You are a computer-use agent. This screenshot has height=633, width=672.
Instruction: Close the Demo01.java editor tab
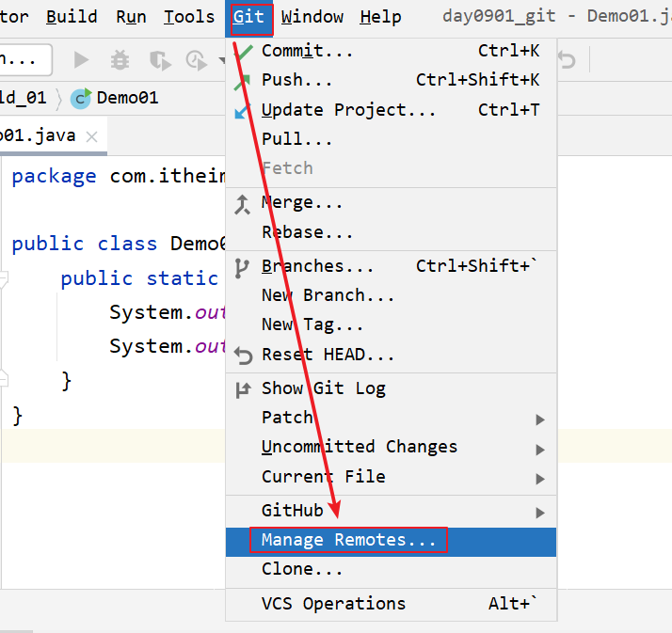tap(92, 136)
